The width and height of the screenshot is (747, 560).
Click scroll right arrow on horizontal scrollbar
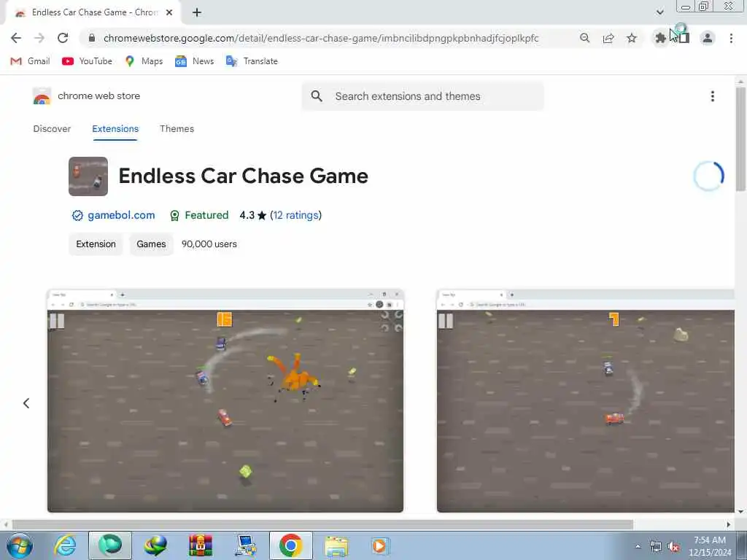pyautogui.click(x=729, y=524)
